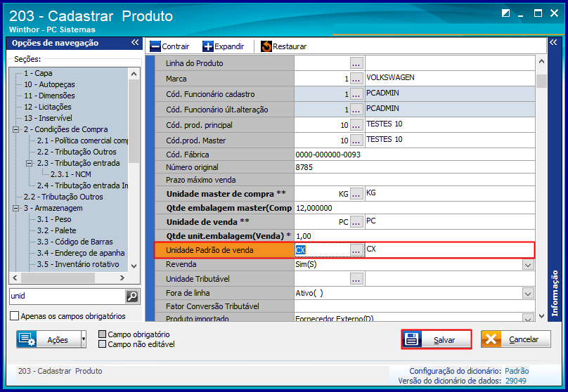This screenshot has width=568, height=392.
Task: Click the Contrair toolbar button label
Action: tap(175, 46)
